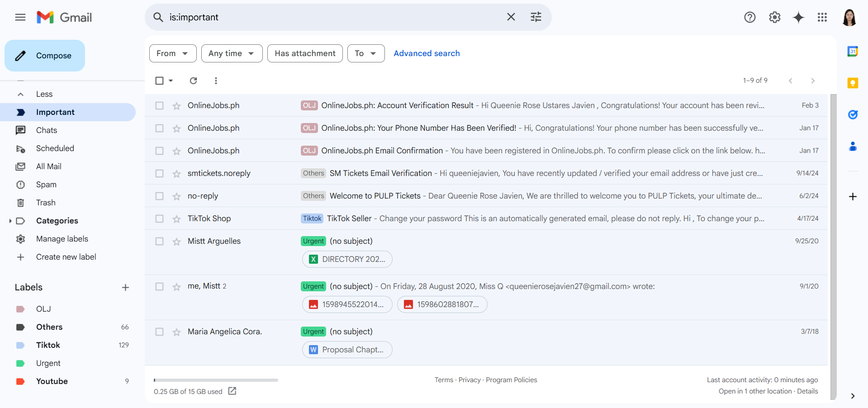Refresh the message list
Viewport: 868px width, 408px height.
(x=193, y=81)
